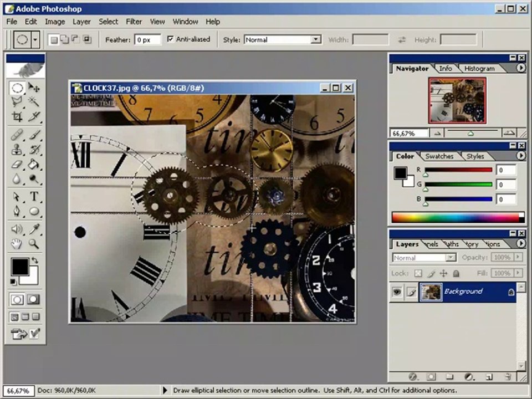Click Navigator zoom in button
Screen dimensions: 532x399
point(509,134)
